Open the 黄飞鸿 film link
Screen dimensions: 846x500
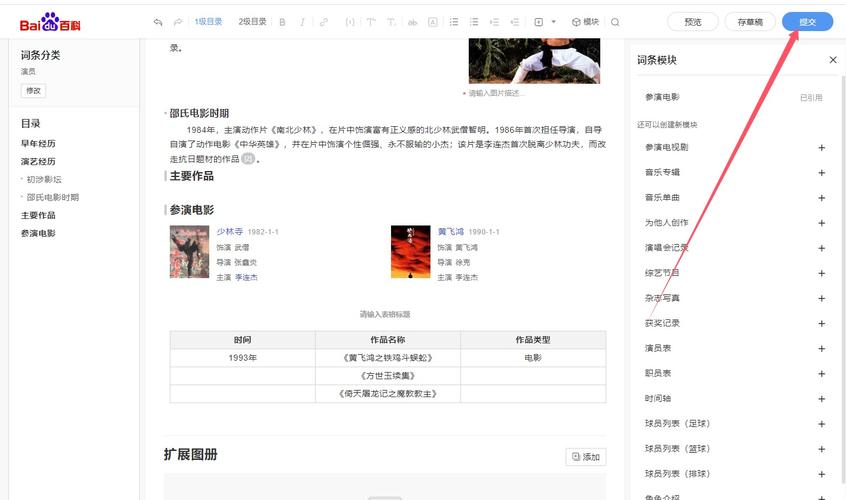click(x=451, y=231)
